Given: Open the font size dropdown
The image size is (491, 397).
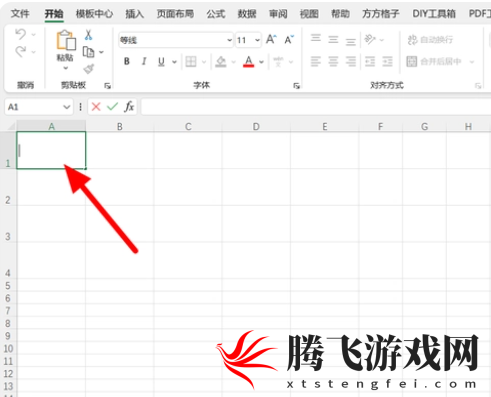Looking at the screenshot, I should pos(257,40).
